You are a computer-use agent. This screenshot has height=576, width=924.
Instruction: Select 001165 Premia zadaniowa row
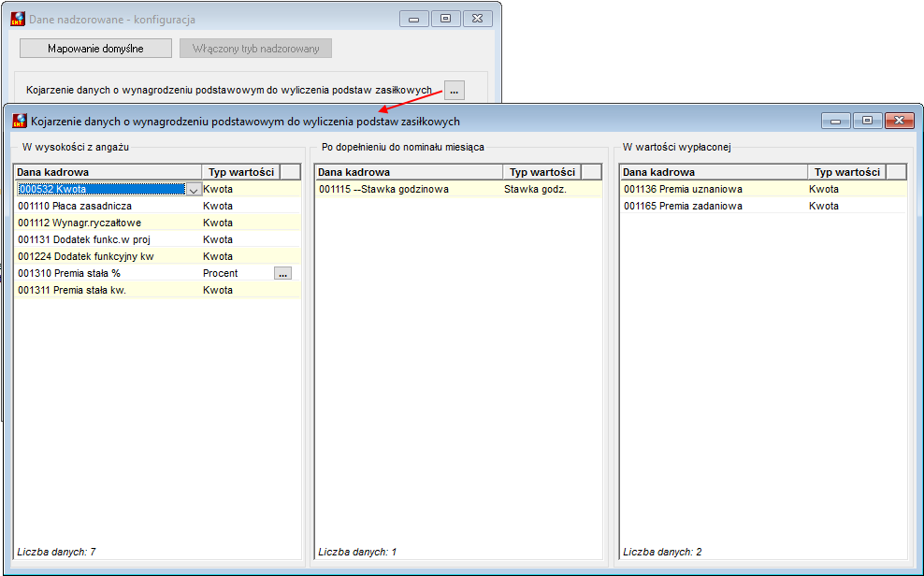[x=763, y=206]
